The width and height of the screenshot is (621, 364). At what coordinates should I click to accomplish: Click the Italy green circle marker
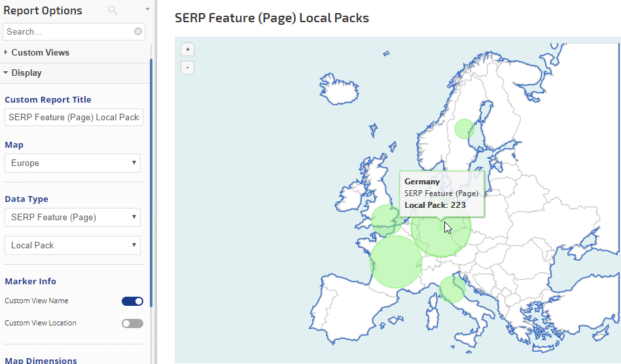click(452, 290)
